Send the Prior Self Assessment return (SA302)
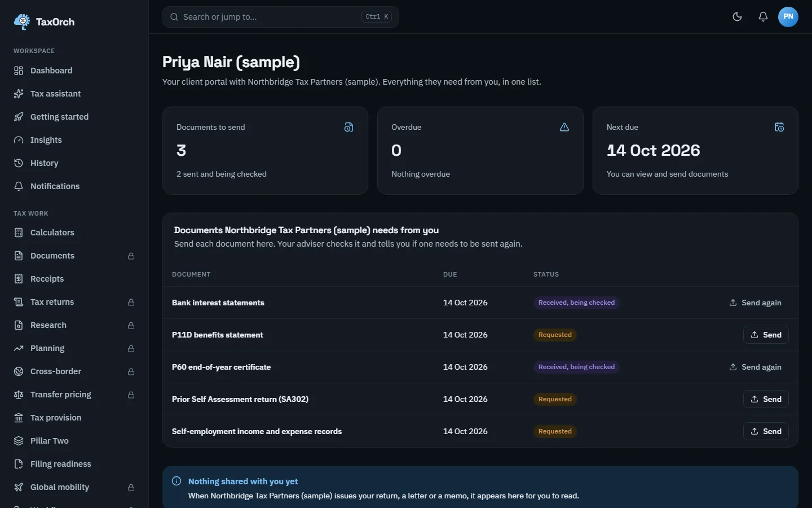This screenshot has width=812, height=508. click(766, 399)
